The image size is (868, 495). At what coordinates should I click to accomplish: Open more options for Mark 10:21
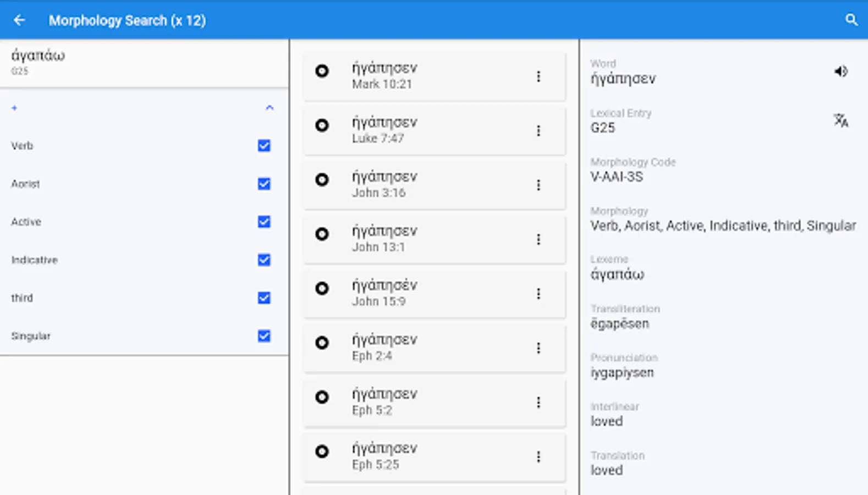pyautogui.click(x=539, y=76)
